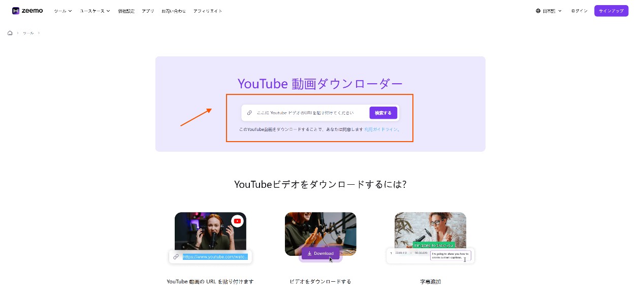
Task: Click the YouTube logo on first thumbnail
Action: (237, 221)
